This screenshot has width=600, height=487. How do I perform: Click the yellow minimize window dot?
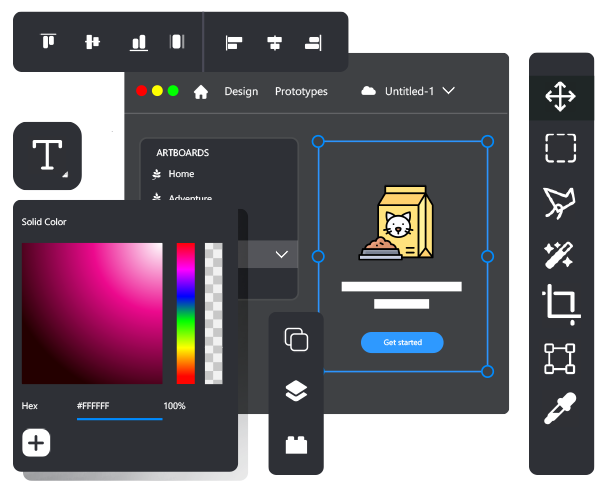click(157, 91)
